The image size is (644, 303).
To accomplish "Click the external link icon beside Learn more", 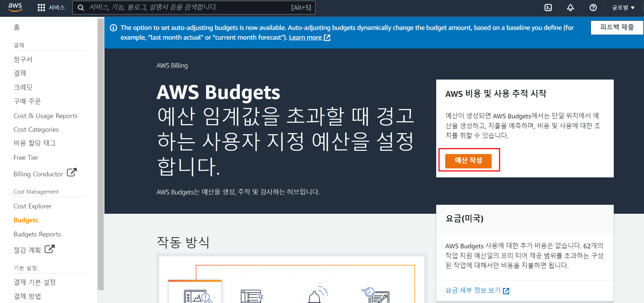I will click(327, 37).
